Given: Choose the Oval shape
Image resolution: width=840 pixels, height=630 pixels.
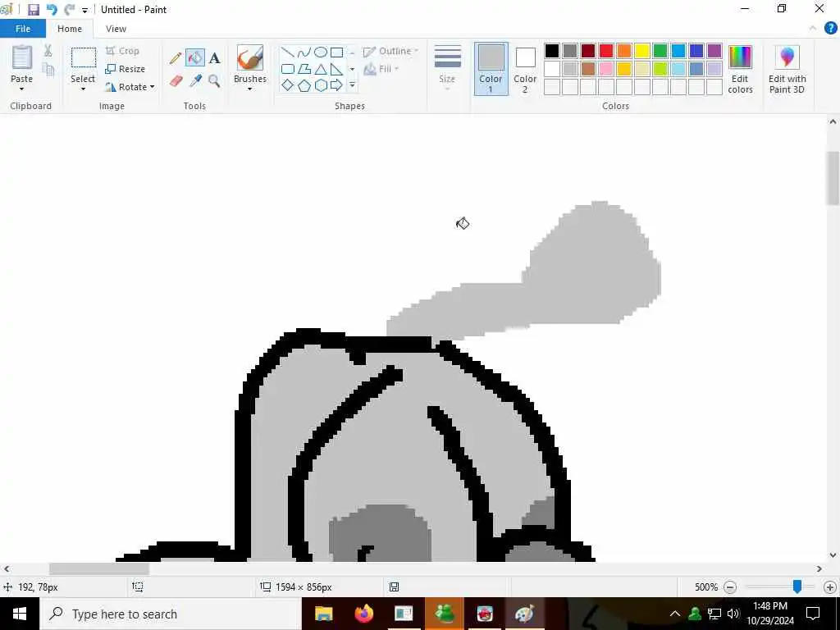Looking at the screenshot, I should (x=321, y=52).
